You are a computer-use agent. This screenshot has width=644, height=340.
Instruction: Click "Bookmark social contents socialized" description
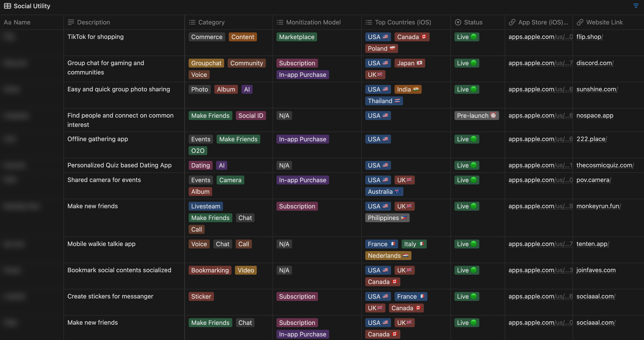point(119,270)
